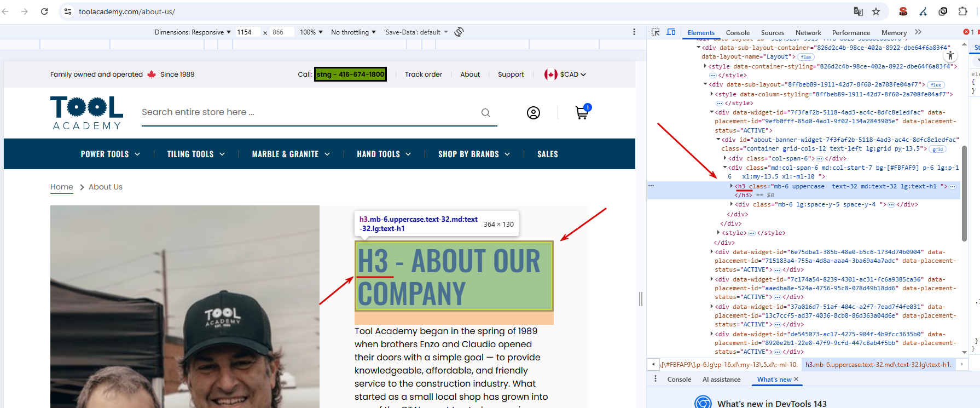
Task: Click the Sales navigation link
Action: tap(548, 154)
